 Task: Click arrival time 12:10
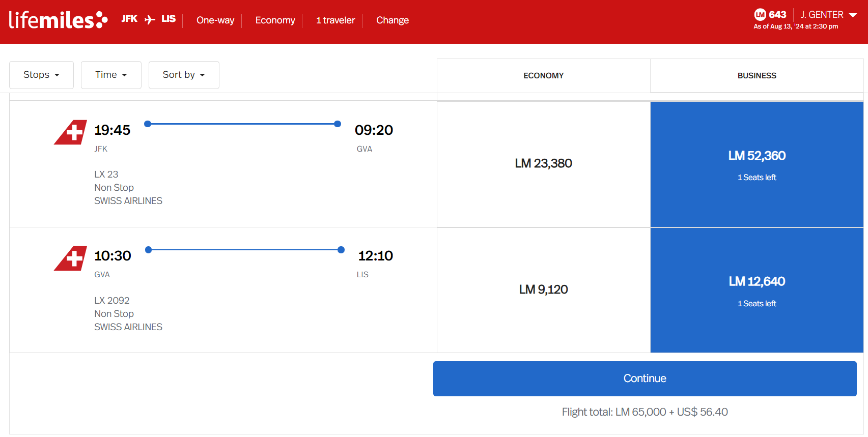tap(375, 256)
